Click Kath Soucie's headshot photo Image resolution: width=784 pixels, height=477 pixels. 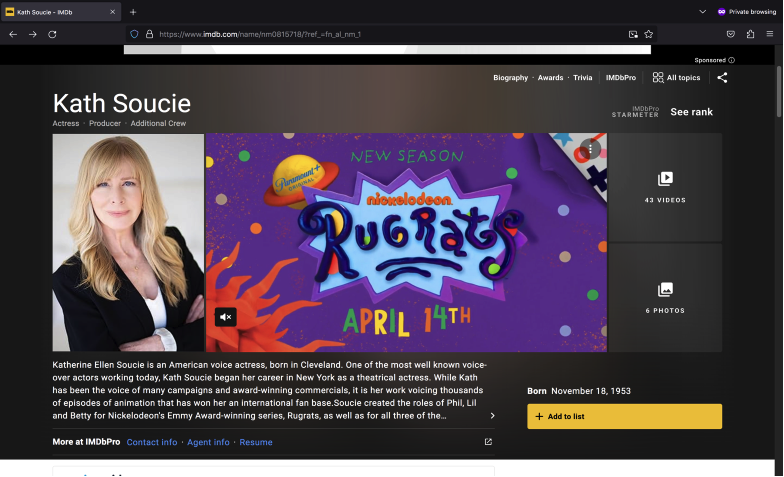128,243
